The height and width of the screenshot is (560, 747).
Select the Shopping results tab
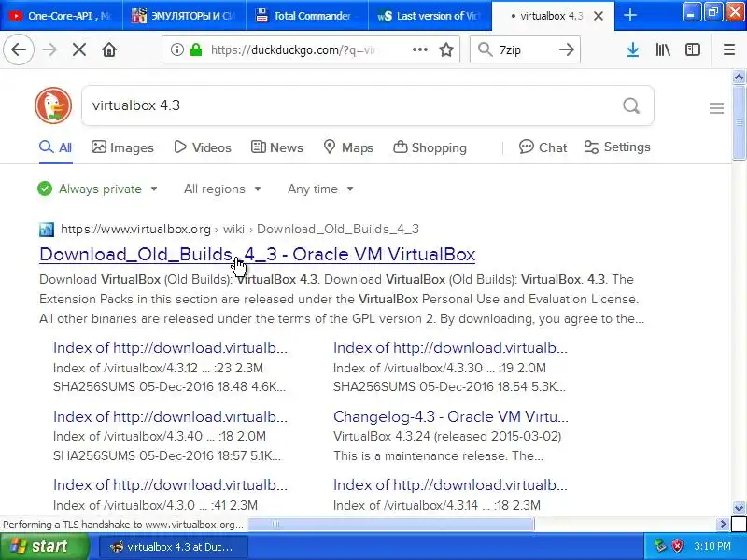coord(430,147)
